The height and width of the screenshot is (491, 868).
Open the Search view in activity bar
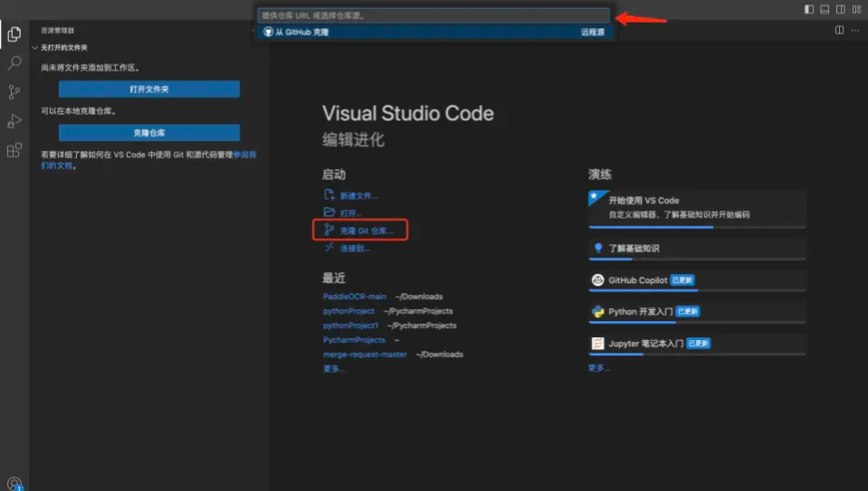click(14, 62)
